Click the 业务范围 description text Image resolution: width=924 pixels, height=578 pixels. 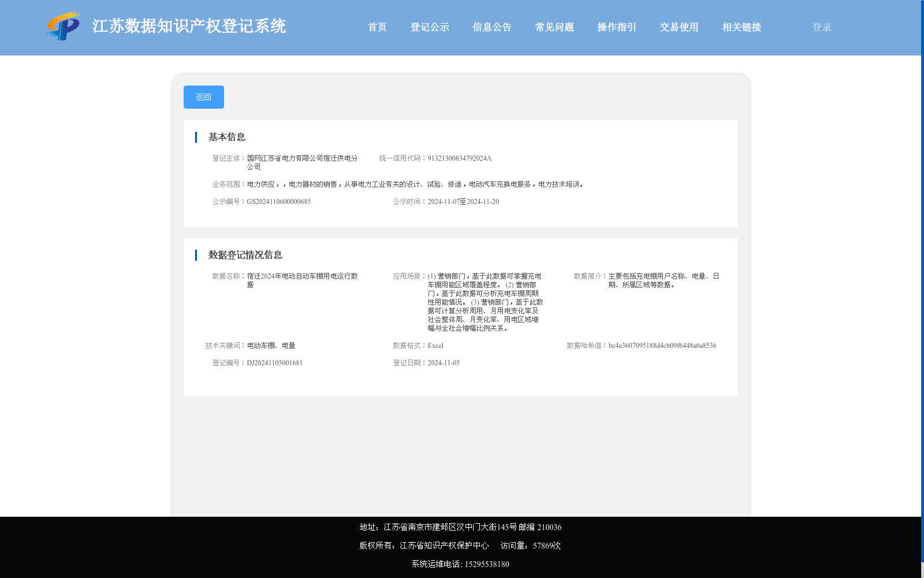(416, 184)
